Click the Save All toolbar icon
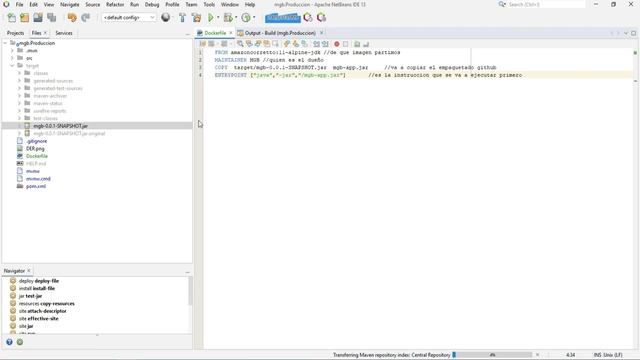 51,18
